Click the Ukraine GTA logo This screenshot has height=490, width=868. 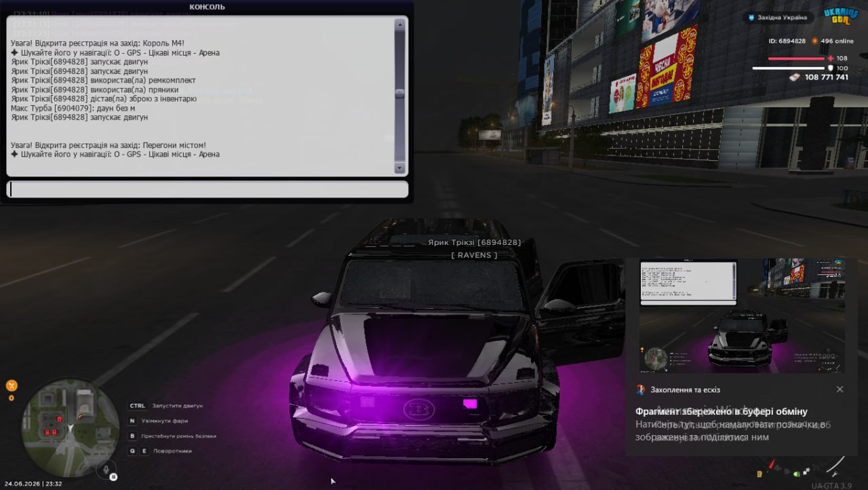click(841, 17)
